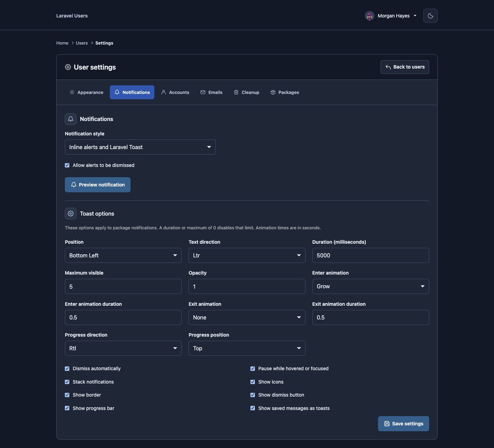The width and height of the screenshot is (494, 448).
Task: Uncheck Allow alerts to be dismissed
Action: (67, 165)
